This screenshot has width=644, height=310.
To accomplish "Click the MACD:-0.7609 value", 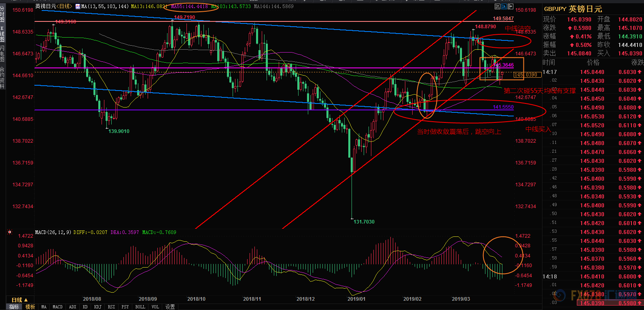I will (159, 232).
